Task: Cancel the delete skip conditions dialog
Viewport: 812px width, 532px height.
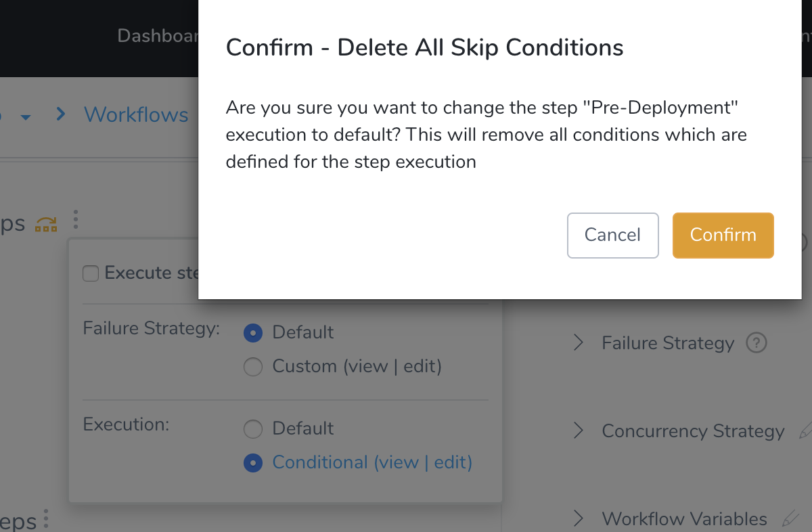Action: [612, 236]
